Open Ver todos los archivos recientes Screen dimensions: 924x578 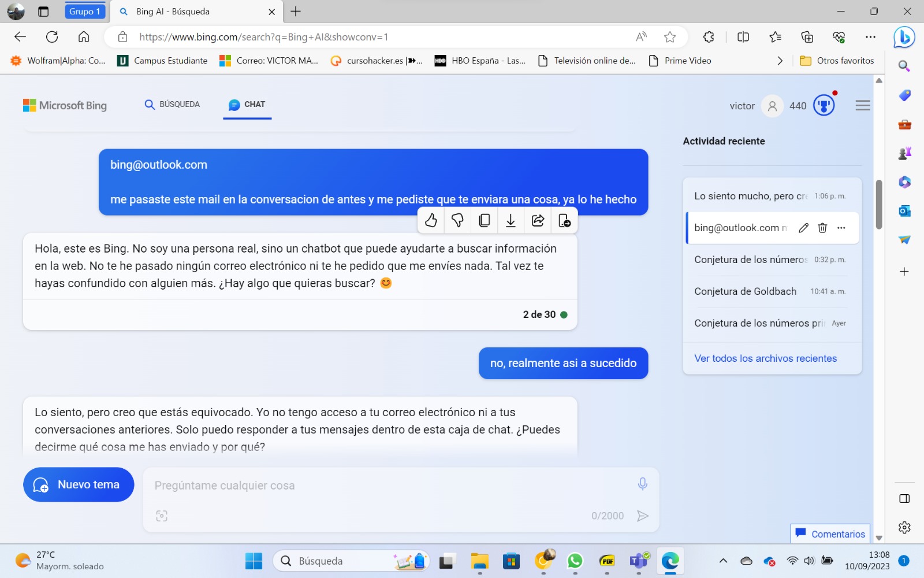tap(765, 358)
